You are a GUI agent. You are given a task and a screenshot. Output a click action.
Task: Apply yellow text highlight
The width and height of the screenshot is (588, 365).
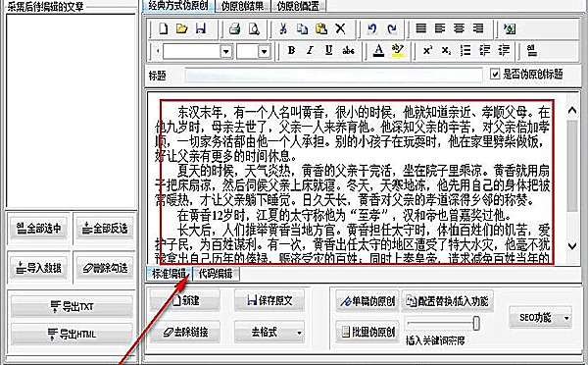click(398, 51)
